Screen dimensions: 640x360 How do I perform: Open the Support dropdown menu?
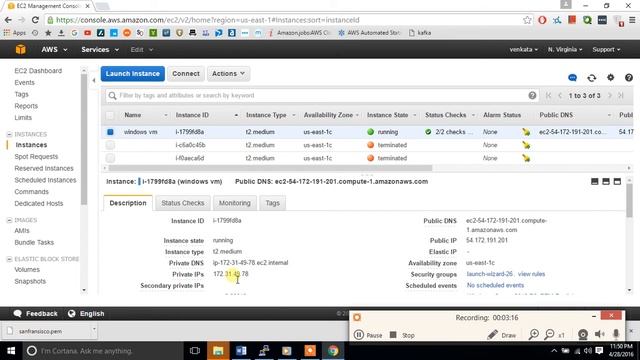[606, 49]
